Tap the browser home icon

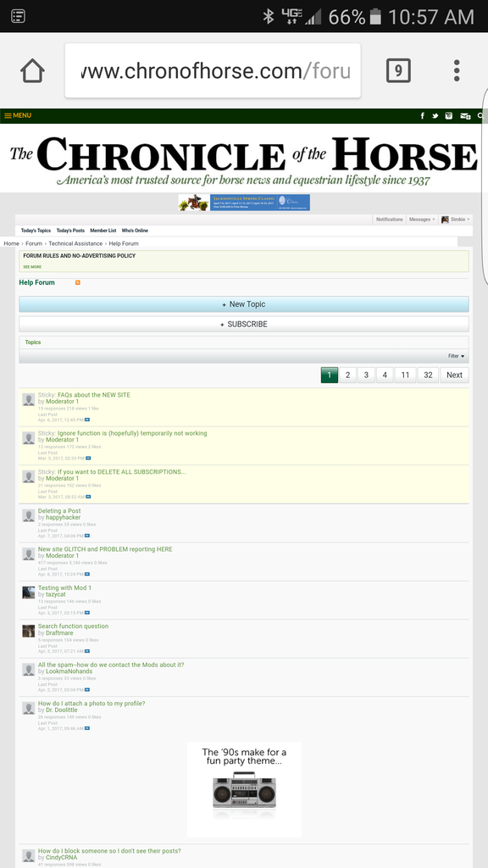click(32, 71)
